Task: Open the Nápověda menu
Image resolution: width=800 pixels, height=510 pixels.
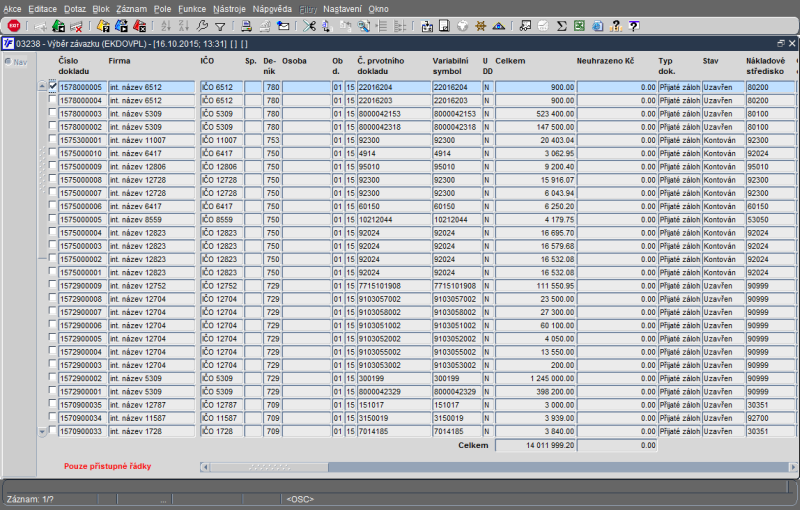Action: click(x=272, y=9)
